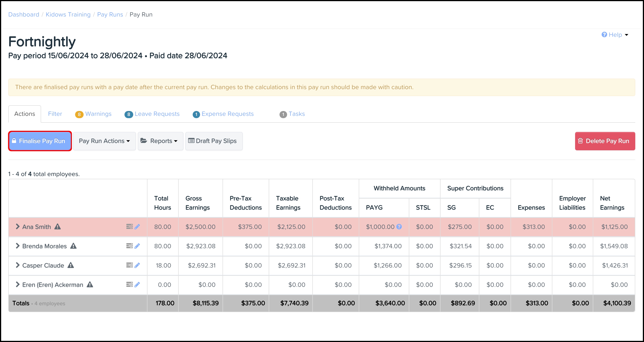Switch to the Leave Requests tab

pos(152,114)
